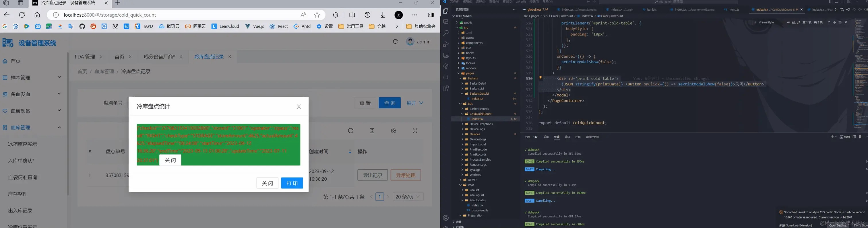Refresh icon in admin header

point(395,41)
